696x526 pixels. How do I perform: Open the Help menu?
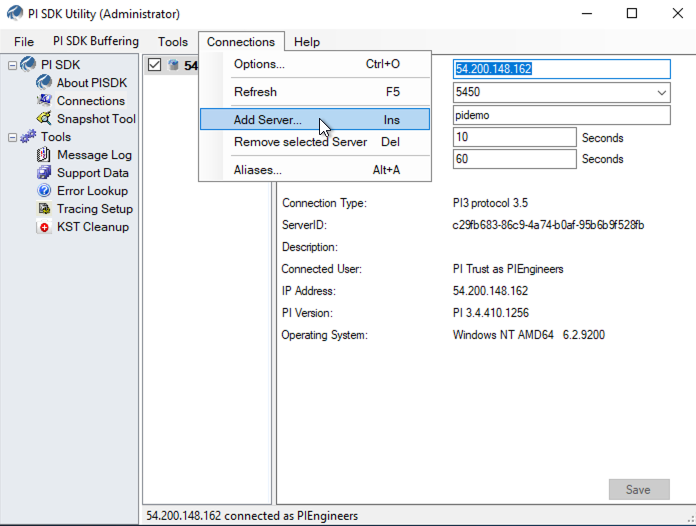[307, 42]
